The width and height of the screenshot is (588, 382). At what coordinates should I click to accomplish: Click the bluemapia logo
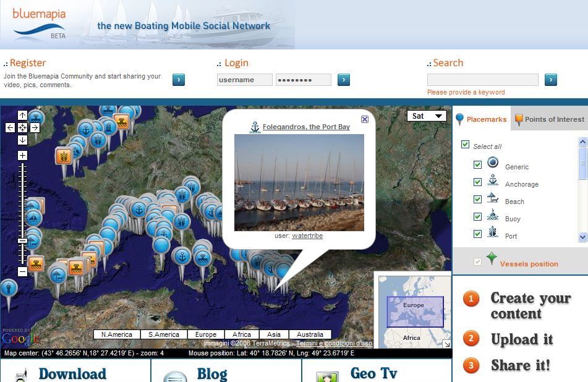pos(40,23)
